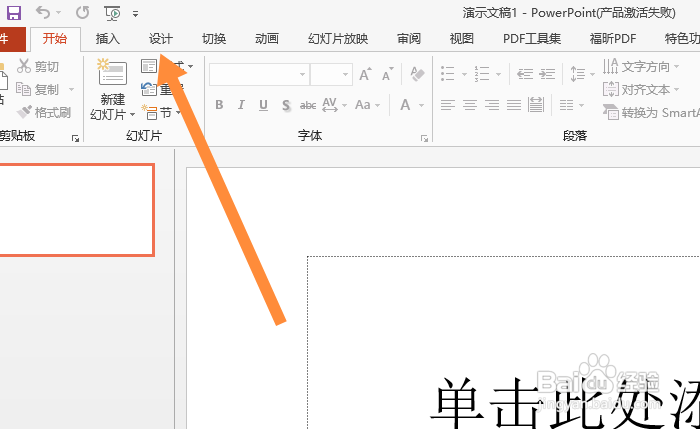Screen dimensions: 700x429
Task: Apply distributed alignment
Action: click(536, 105)
